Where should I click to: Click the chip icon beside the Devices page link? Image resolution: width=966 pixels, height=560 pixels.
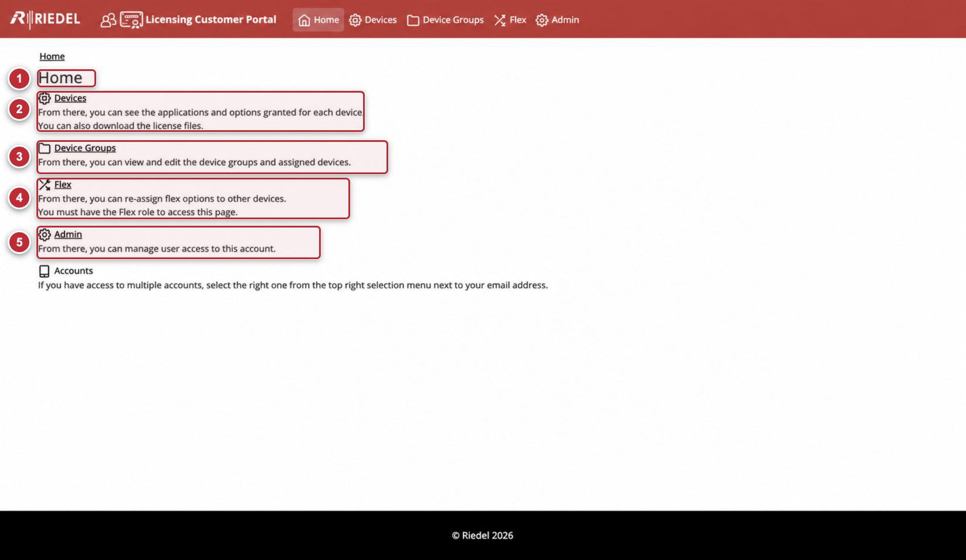pos(45,98)
